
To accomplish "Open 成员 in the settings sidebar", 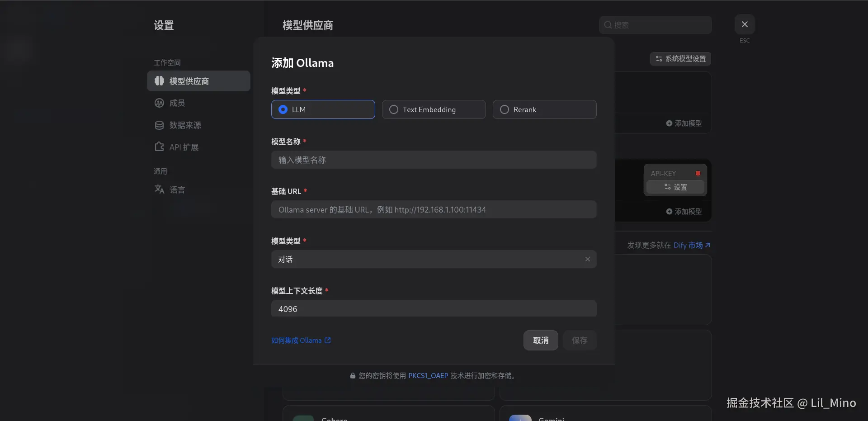I will pyautogui.click(x=198, y=103).
